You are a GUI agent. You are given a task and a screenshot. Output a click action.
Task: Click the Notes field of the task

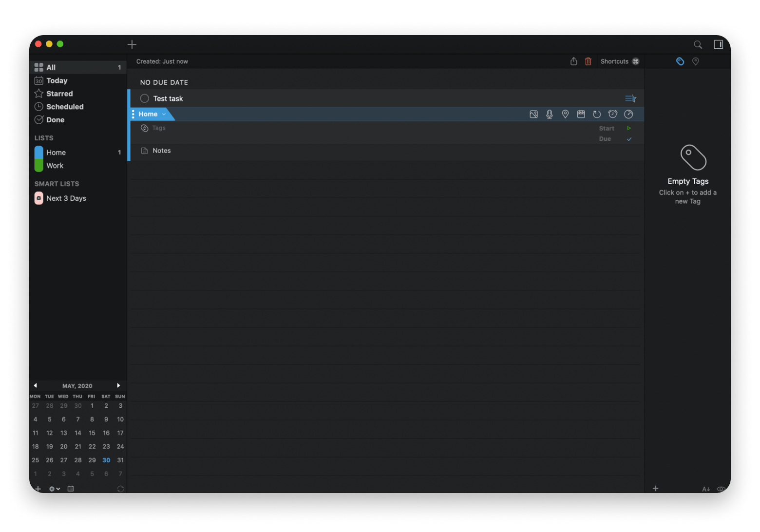click(162, 151)
